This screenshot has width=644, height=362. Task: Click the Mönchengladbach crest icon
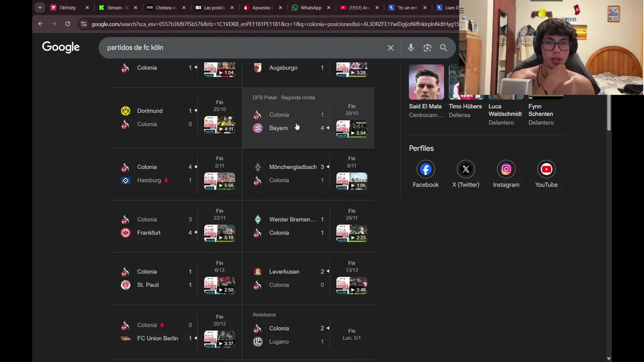[x=258, y=167]
